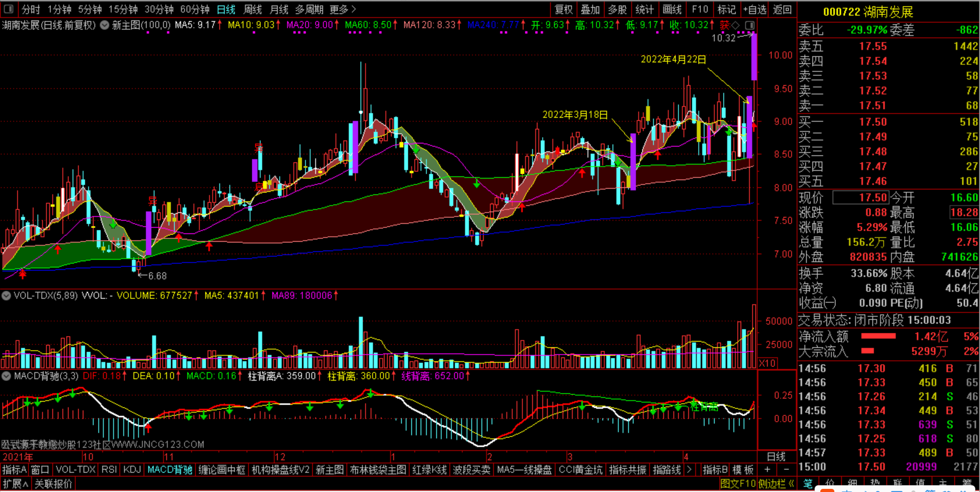Viewport: 980px width, 492px height.
Task: Click the 复权 toolbar button
Action: pos(563,9)
